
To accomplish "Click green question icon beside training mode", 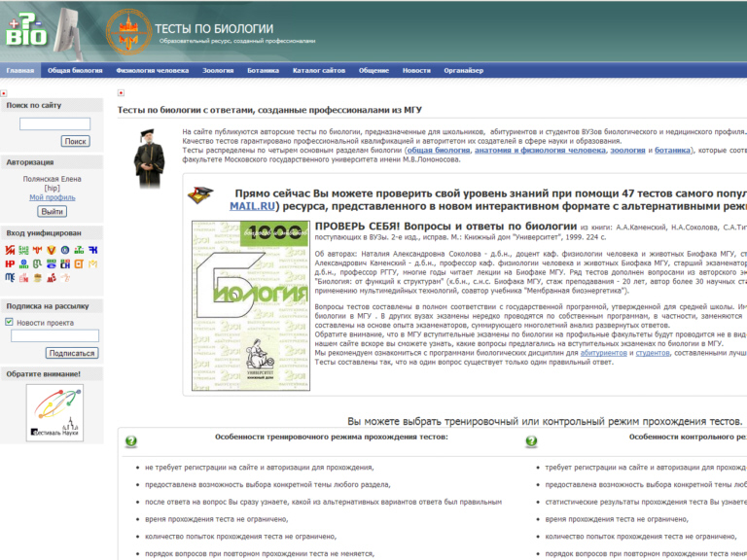I will (x=131, y=441).
